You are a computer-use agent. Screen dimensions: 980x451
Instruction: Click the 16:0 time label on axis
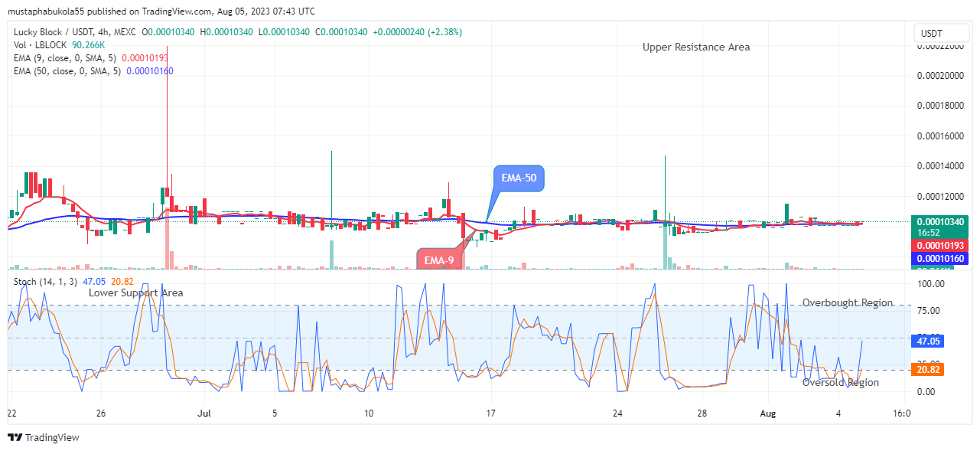click(902, 413)
